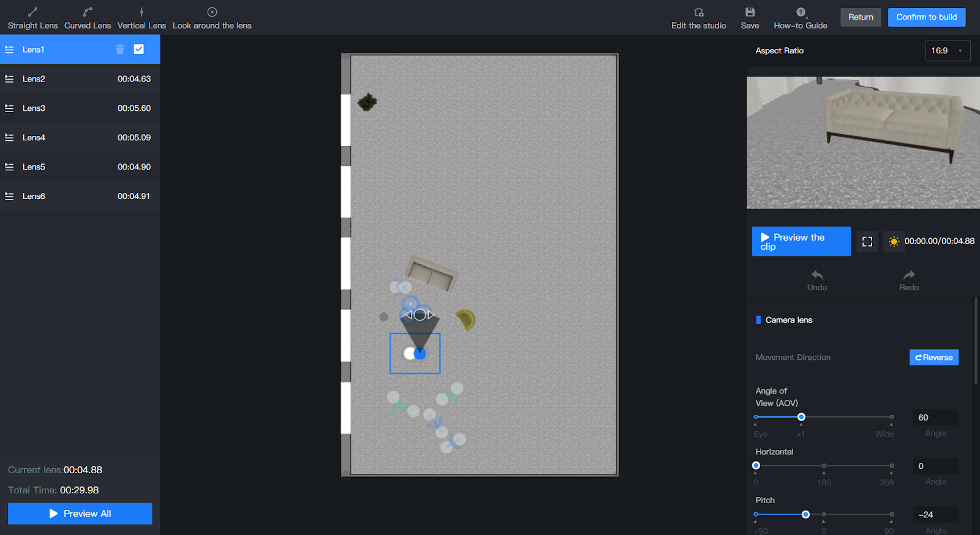Enter fullscreen preview mode

coord(867,242)
